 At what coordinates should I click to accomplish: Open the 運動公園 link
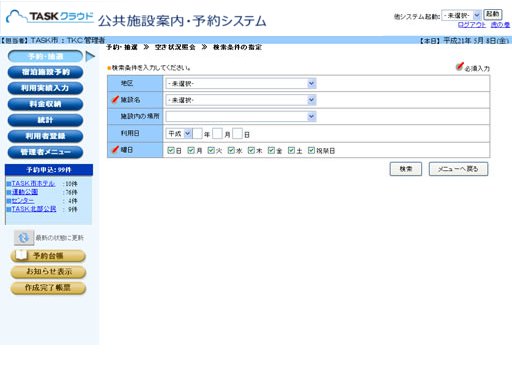pyautogui.click(x=25, y=192)
